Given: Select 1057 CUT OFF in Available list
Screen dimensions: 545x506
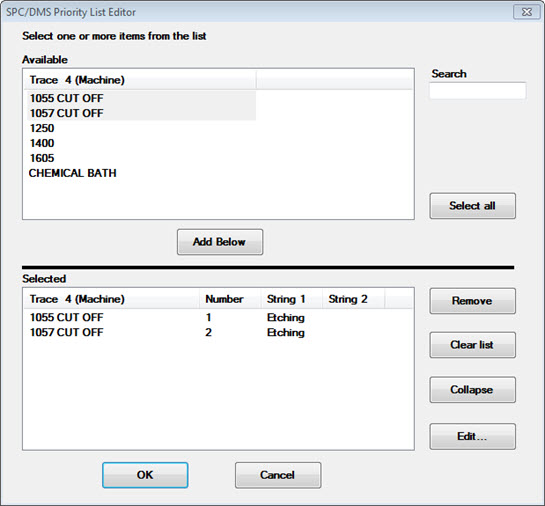Looking at the screenshot, I should (141, 113).
